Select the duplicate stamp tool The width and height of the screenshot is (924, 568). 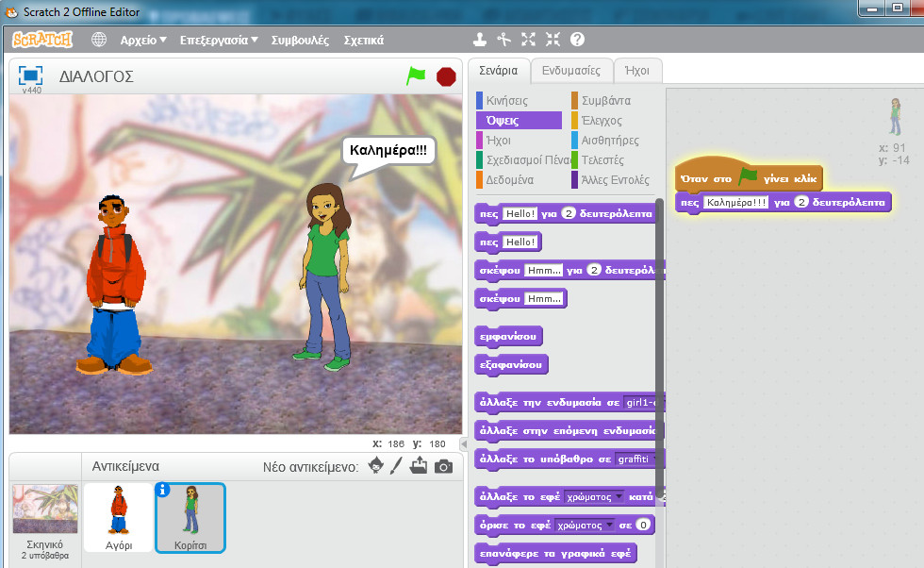(480, 40)
